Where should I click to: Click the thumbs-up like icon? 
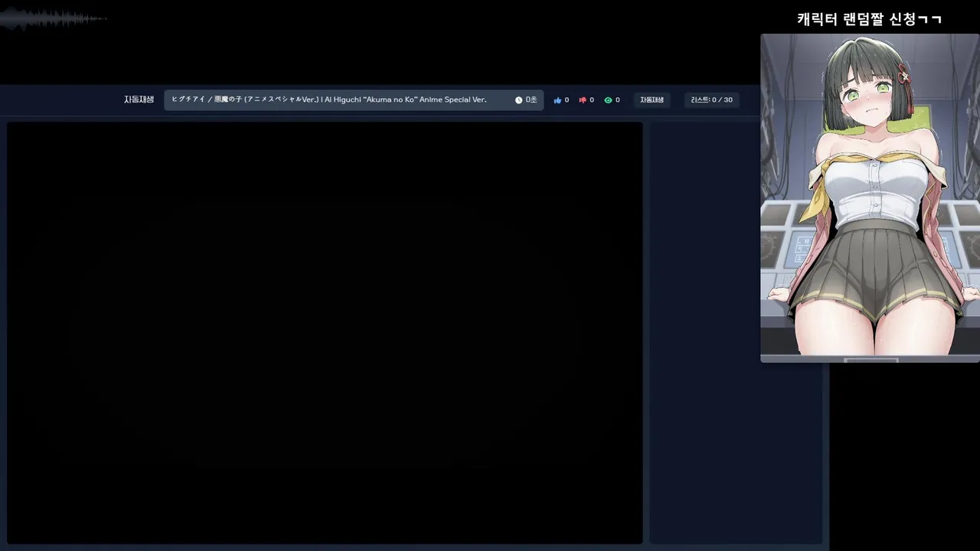click(557, 100)
